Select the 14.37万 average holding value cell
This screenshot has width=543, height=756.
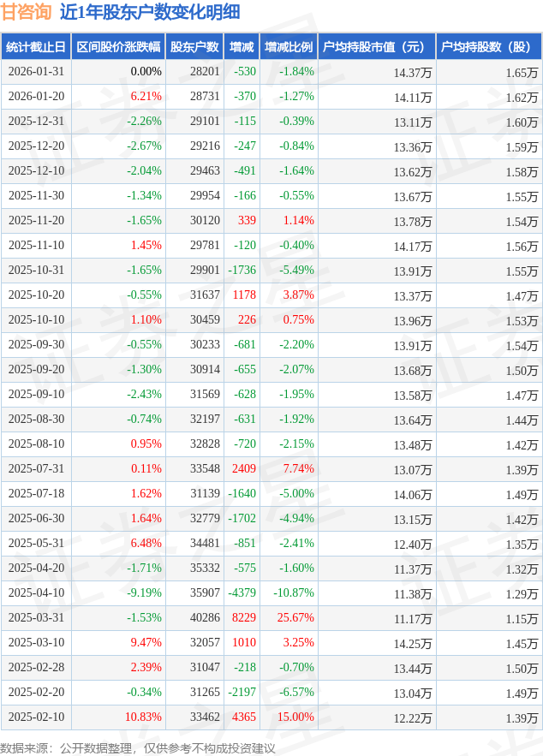click(413, 73)
